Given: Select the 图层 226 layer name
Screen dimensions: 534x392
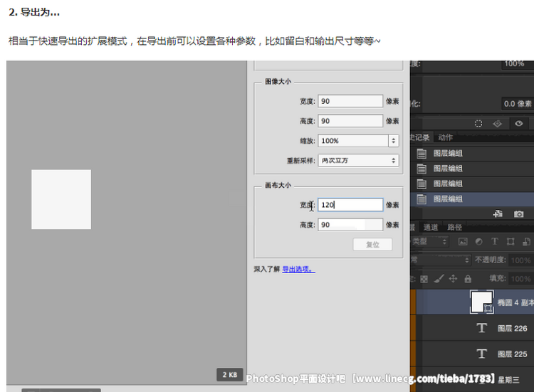Looking at the screenshot, I should pyautogui.click(x=512, y=329).
